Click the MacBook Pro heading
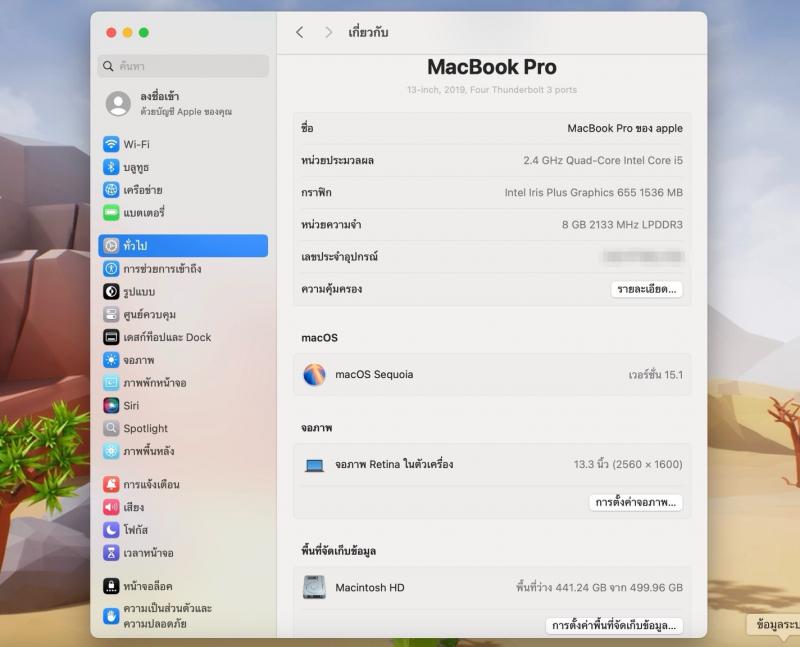Image resolution: width=800 pixels, height=647 pixels. coord(492,67)
